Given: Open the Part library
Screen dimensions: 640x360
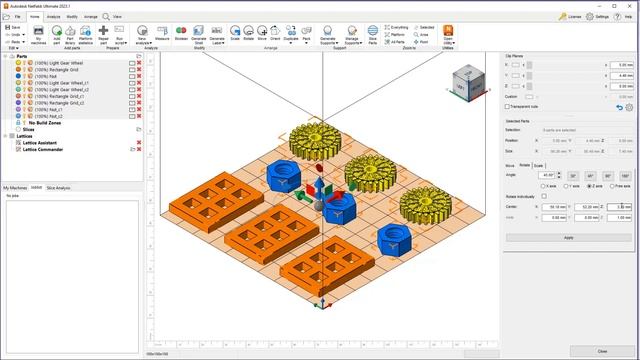Looking at the screenshot, I should point(70,34).
